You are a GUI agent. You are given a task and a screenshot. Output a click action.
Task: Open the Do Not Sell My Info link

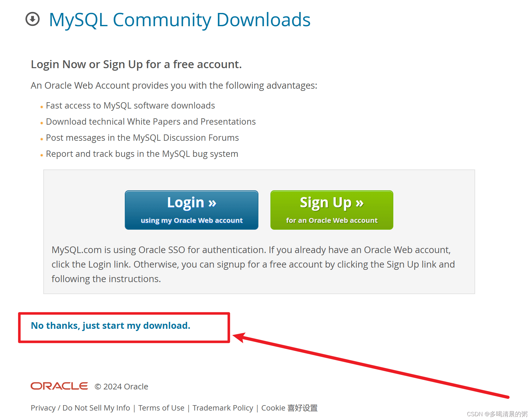[x=96, y=408]
